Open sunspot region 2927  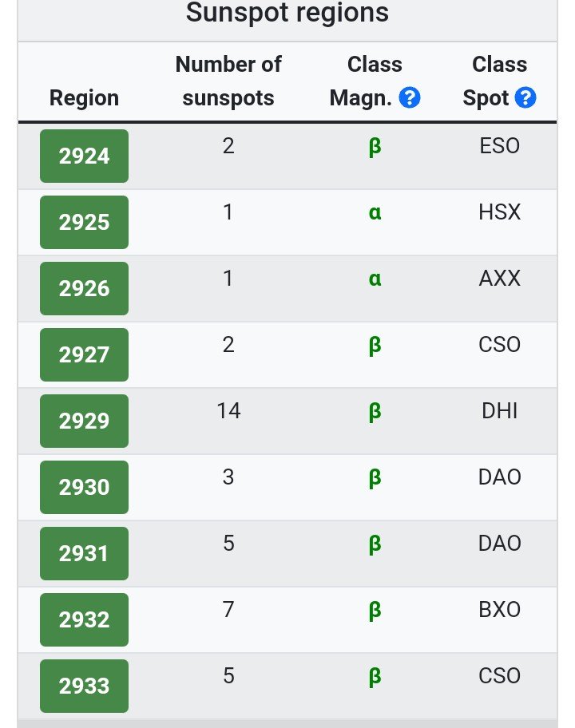click(x=84, y=354)
